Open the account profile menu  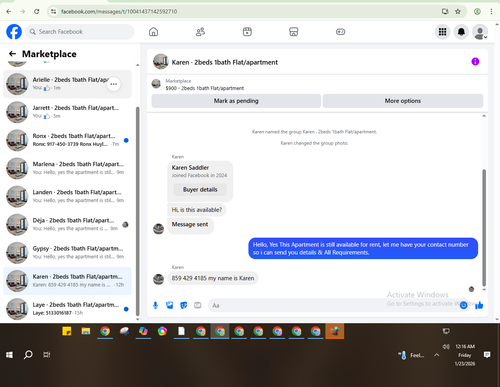pos(480,32)
